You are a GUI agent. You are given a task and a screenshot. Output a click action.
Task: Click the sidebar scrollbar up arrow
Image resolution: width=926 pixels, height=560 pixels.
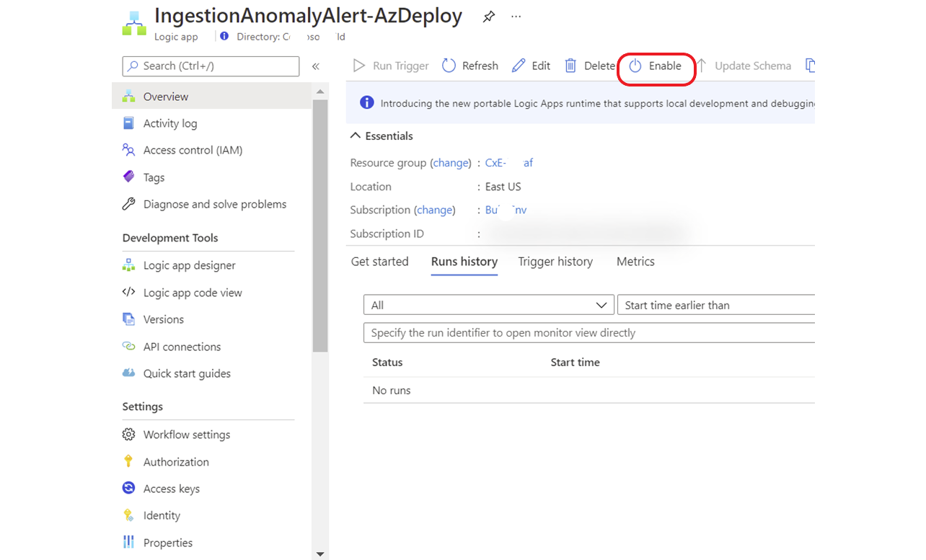tap(320, 92)
